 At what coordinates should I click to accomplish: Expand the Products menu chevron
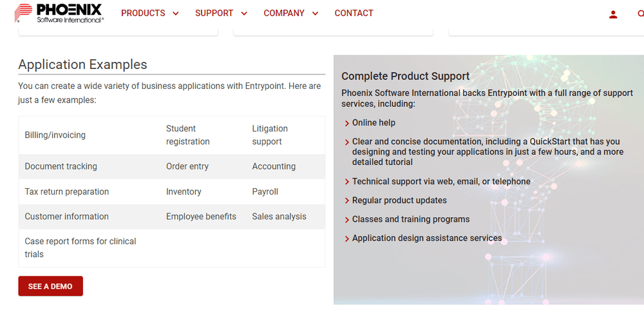pos(176,14)
